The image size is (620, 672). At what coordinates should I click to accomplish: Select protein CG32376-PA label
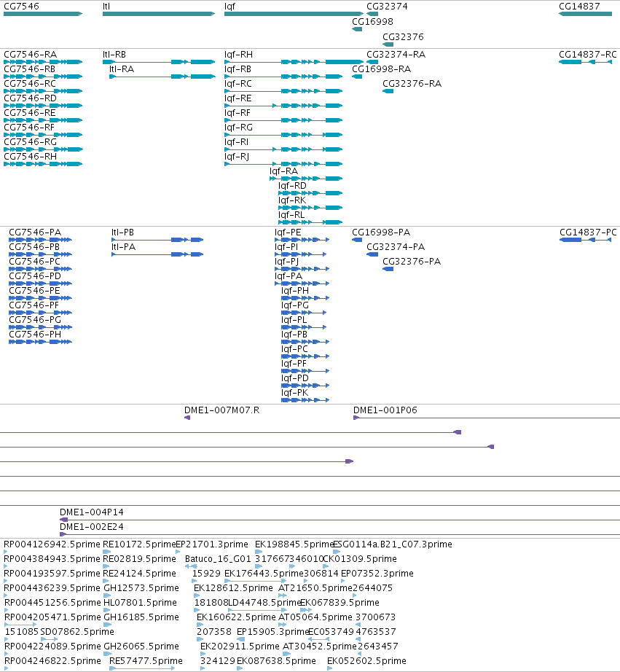412,262
